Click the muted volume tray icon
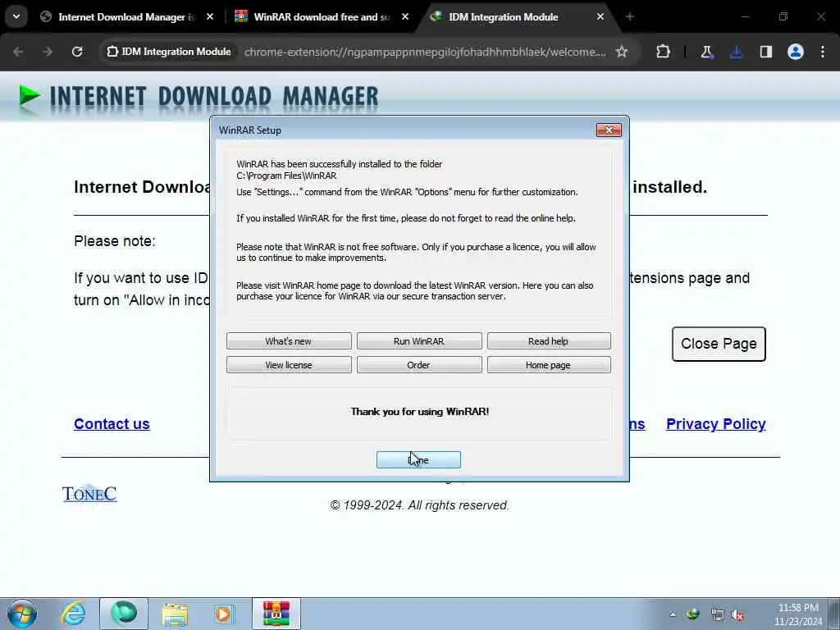840x630 pixels. click(x=739, y=615)
